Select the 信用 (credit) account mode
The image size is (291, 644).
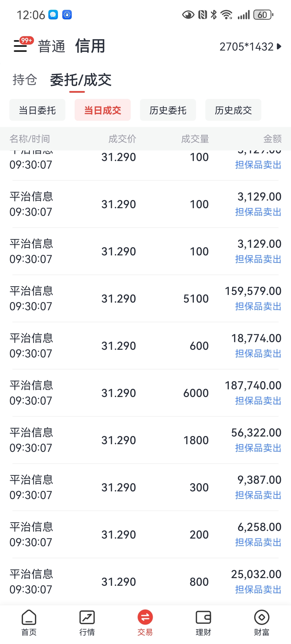point(90,46)
